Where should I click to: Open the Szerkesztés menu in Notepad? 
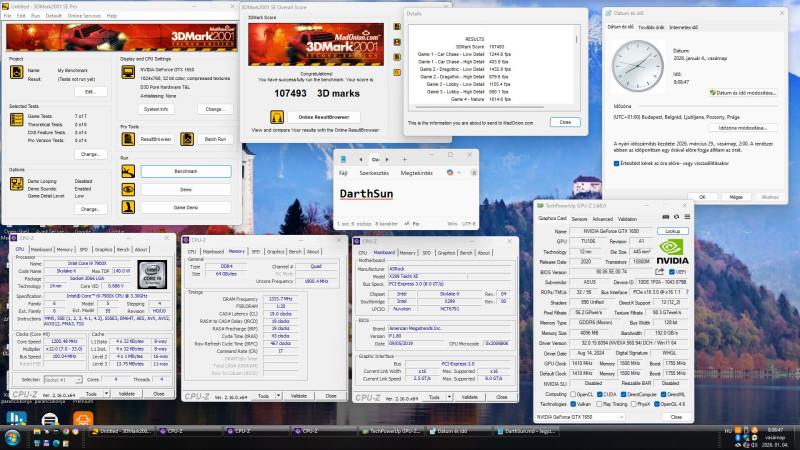tap(374, 173)
